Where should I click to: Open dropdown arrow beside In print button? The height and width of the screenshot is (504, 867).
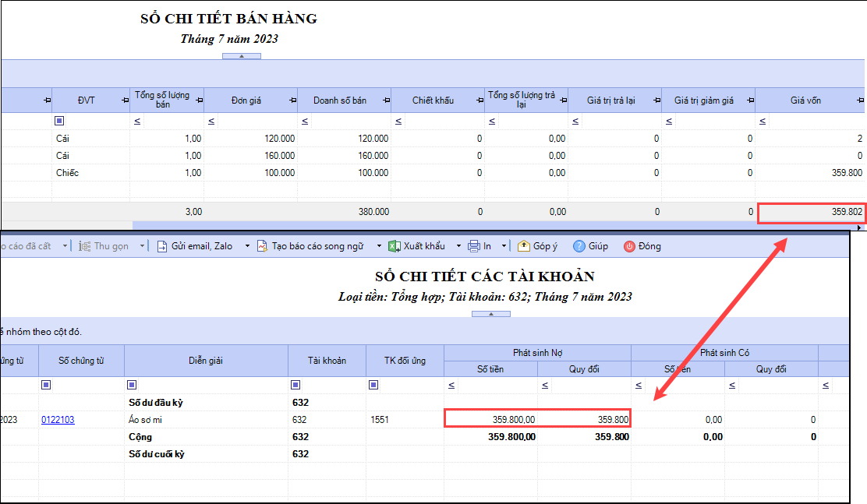(x=504, y=246)
